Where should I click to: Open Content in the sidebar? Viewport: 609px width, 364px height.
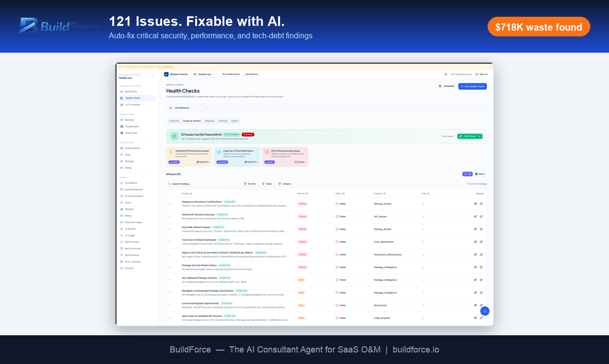129,268
